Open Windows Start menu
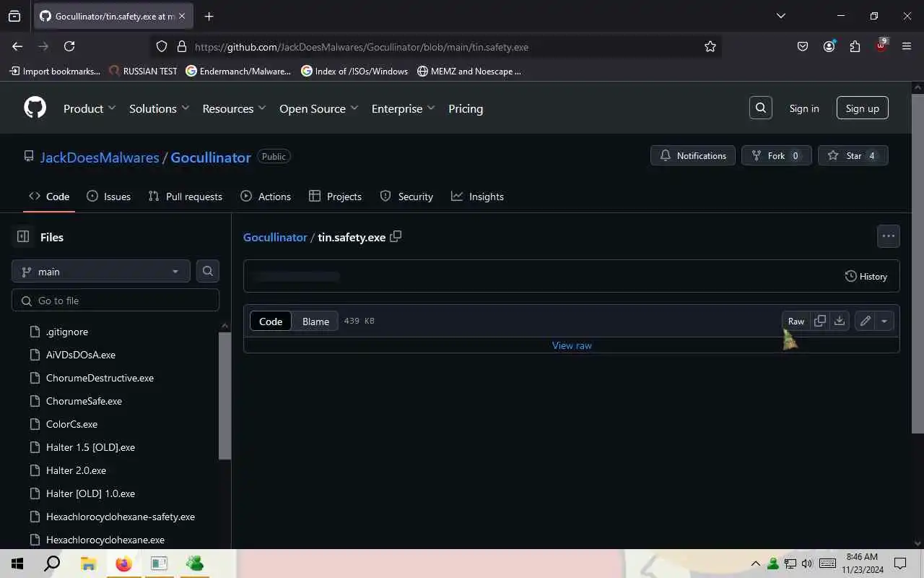The width and height of the screenshot is (924, 578). [17, 564]
